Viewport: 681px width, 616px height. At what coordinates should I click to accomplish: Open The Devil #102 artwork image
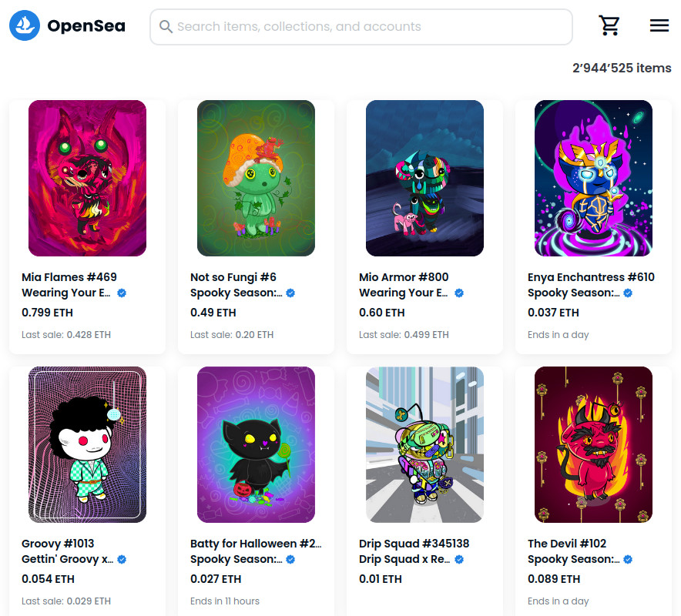pyautogui.click(x=593, y=444)
